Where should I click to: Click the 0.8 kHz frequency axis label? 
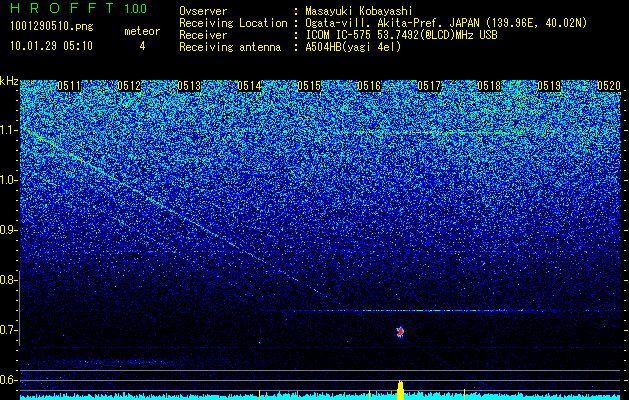point(7,280)
